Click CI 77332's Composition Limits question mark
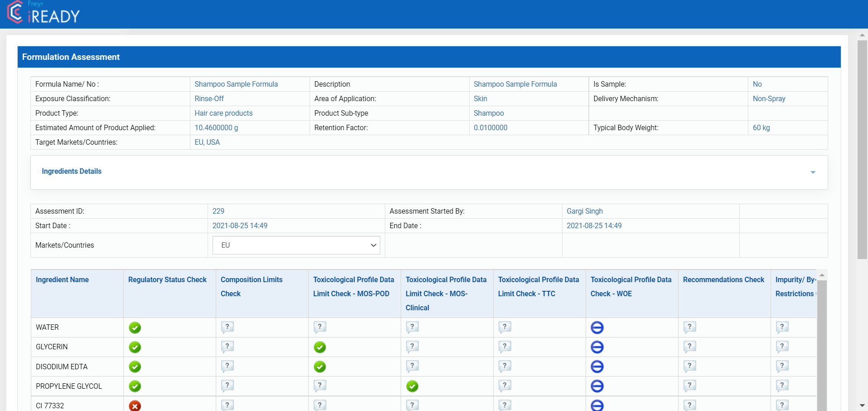The width and height of the screenshot is (868, 411). pos(227,405)
